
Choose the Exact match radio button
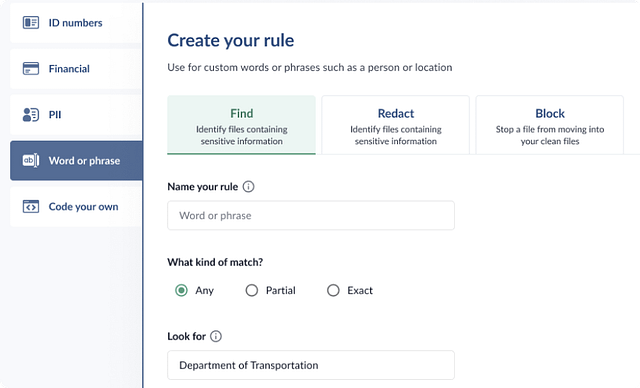333,290
